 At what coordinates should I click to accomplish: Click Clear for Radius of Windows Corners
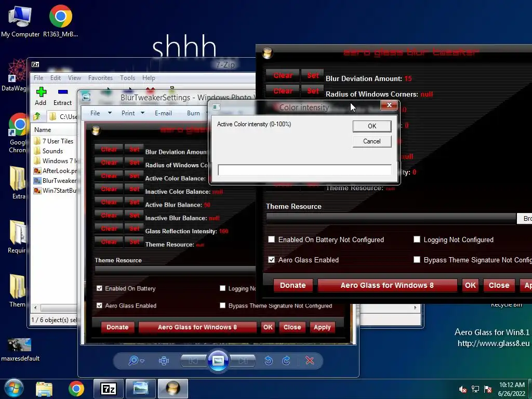pos(283,91)
